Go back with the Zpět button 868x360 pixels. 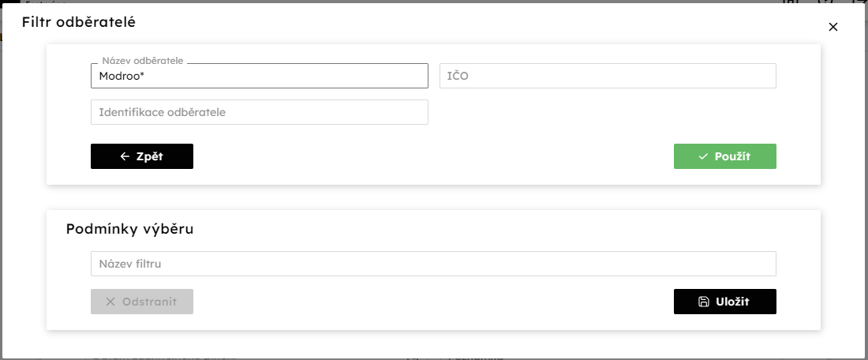click(x=142, y=156)
